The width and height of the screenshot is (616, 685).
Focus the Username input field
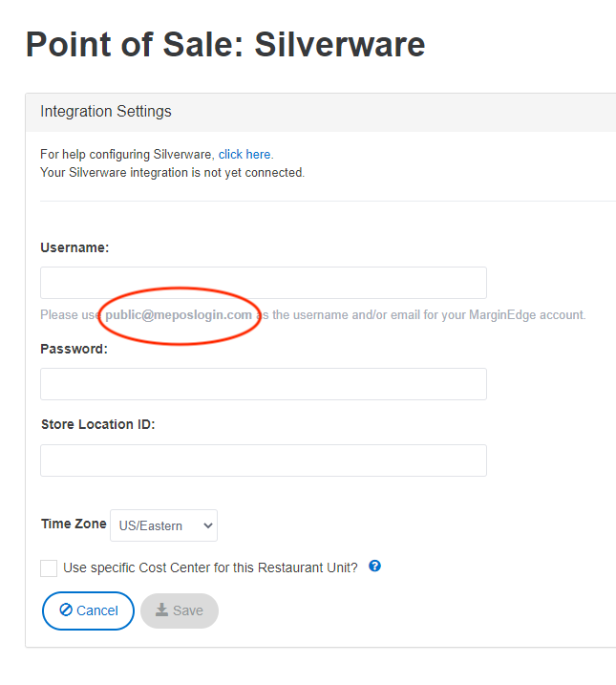[264, 283]
